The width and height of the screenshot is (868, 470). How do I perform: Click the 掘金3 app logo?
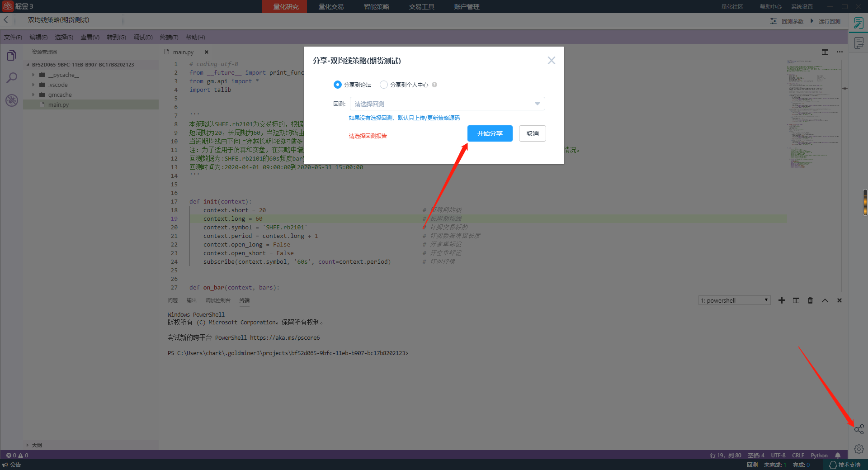[18, 6]
